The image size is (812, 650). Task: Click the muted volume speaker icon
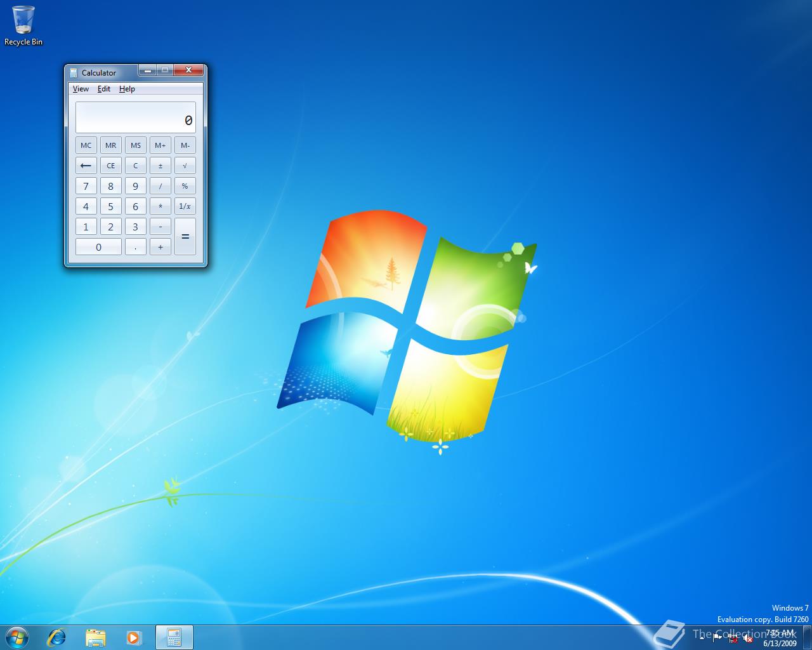tap(748, 639)
